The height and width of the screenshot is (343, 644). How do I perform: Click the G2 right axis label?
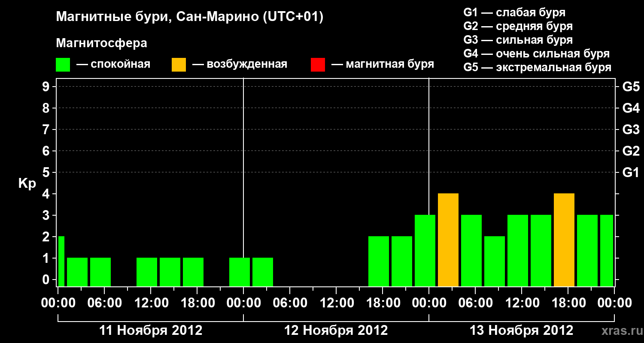(631, 151)
